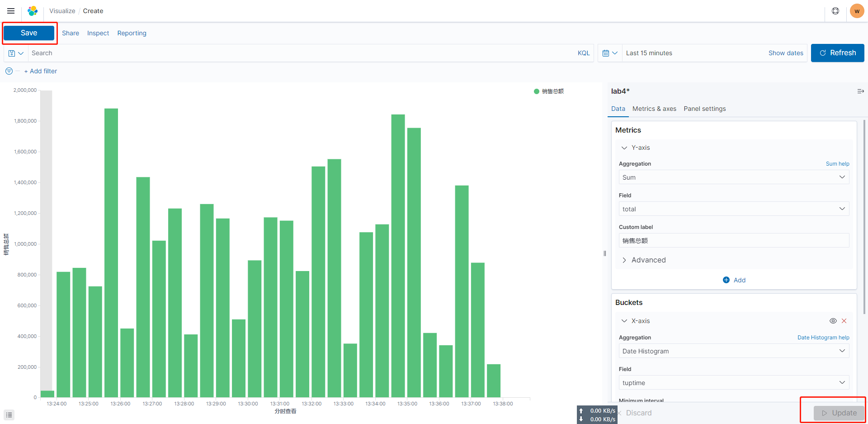Click the Update button
868x424 pixels.
[839, 413]
